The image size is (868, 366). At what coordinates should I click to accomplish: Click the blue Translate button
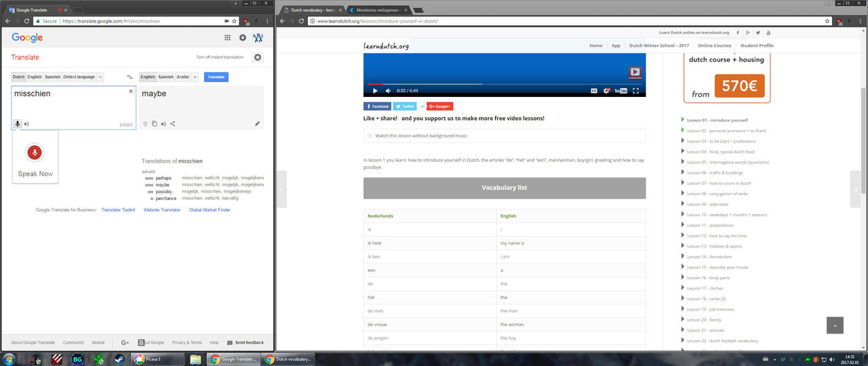[216, 77]
